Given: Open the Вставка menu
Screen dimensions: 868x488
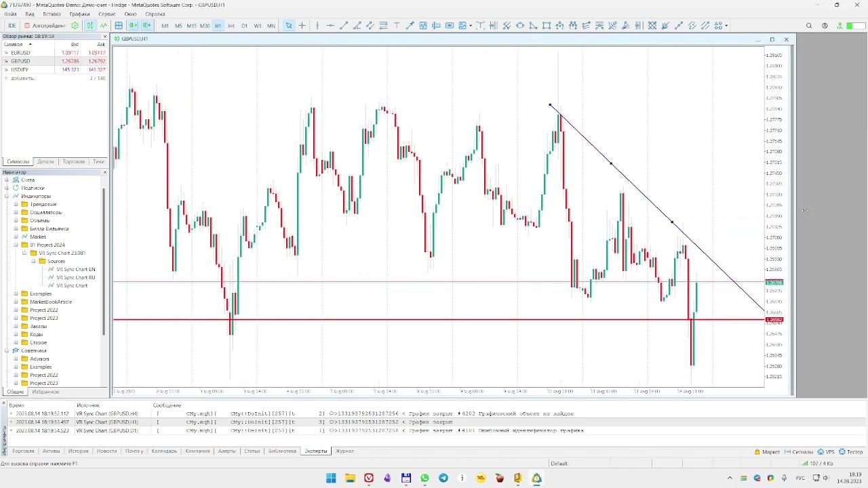Looking at the screenshot, I should (x=52, y=14).
